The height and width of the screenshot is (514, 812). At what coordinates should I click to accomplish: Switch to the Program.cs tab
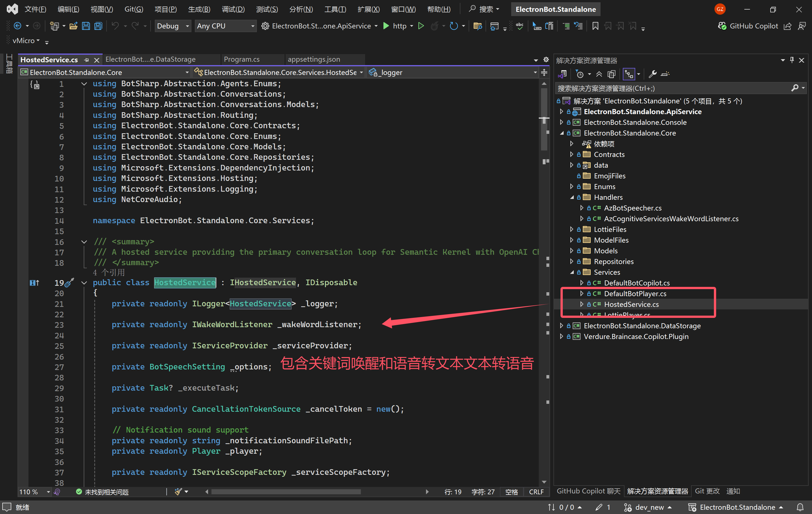click(241, 59)
